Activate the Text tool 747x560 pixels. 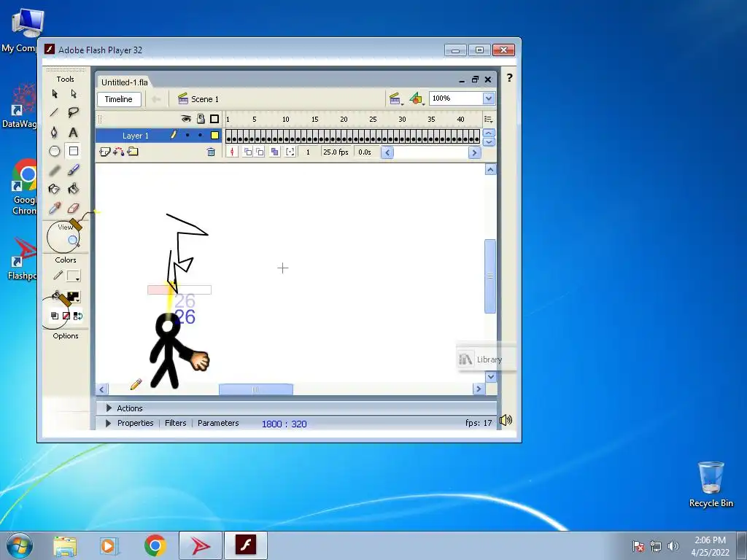click(74, 133)
